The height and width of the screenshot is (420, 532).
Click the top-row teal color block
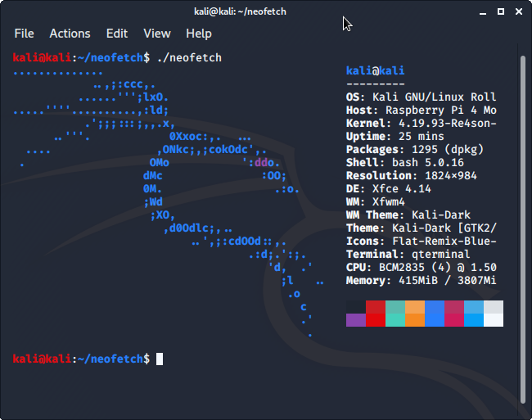pos(395,307)
